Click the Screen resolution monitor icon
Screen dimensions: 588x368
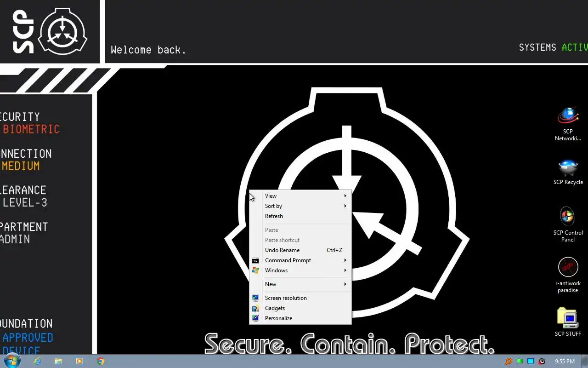pos(255,298)
